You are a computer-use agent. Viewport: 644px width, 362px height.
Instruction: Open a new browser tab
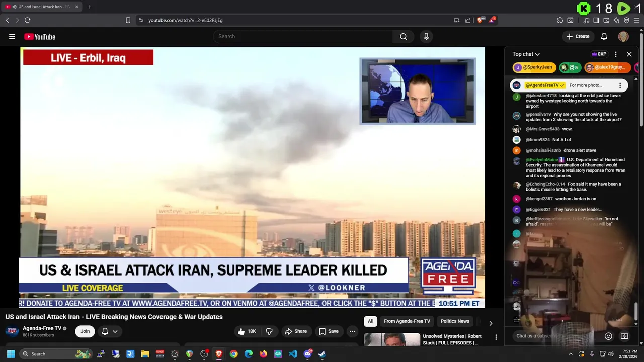pyautogui.click(x=89, y=7)
